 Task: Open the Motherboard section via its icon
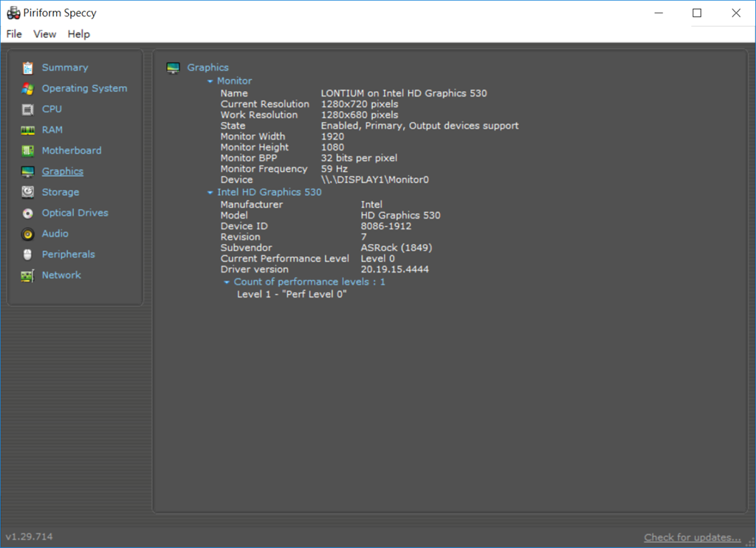click(28, 151)
